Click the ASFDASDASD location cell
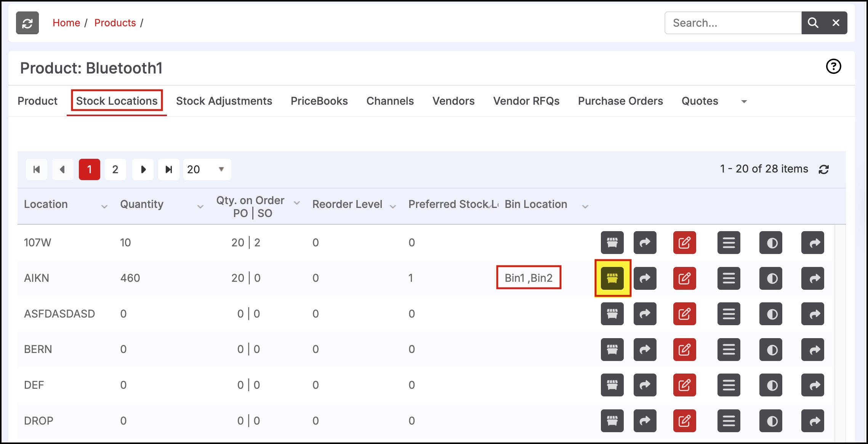 [x=59, y=314]
